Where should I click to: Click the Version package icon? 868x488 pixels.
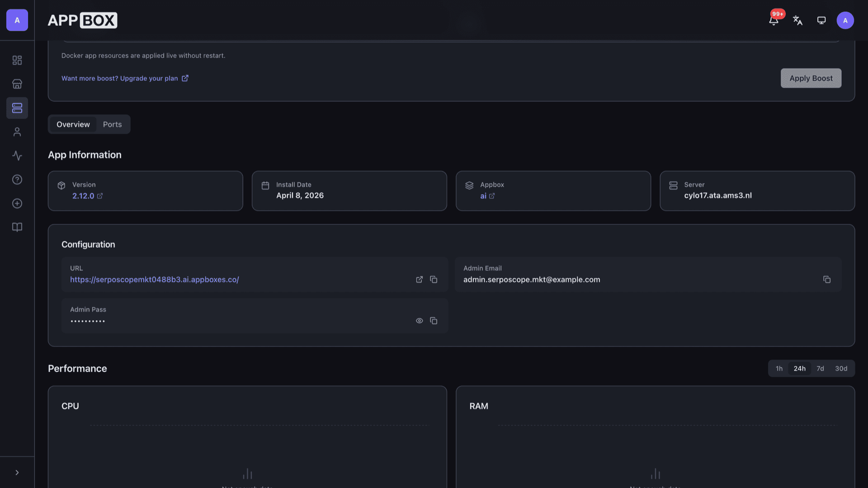click(x=61, y=185)
